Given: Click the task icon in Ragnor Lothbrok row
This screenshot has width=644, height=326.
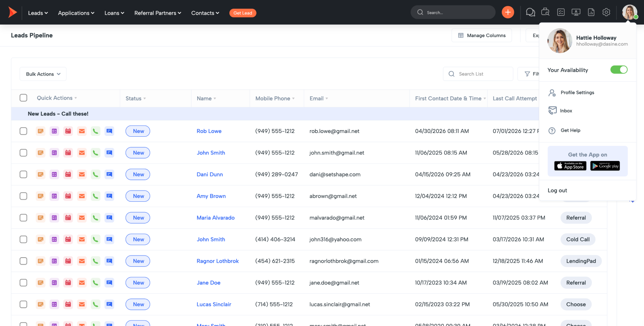Looking at the screenshot, I should (54, 261).
